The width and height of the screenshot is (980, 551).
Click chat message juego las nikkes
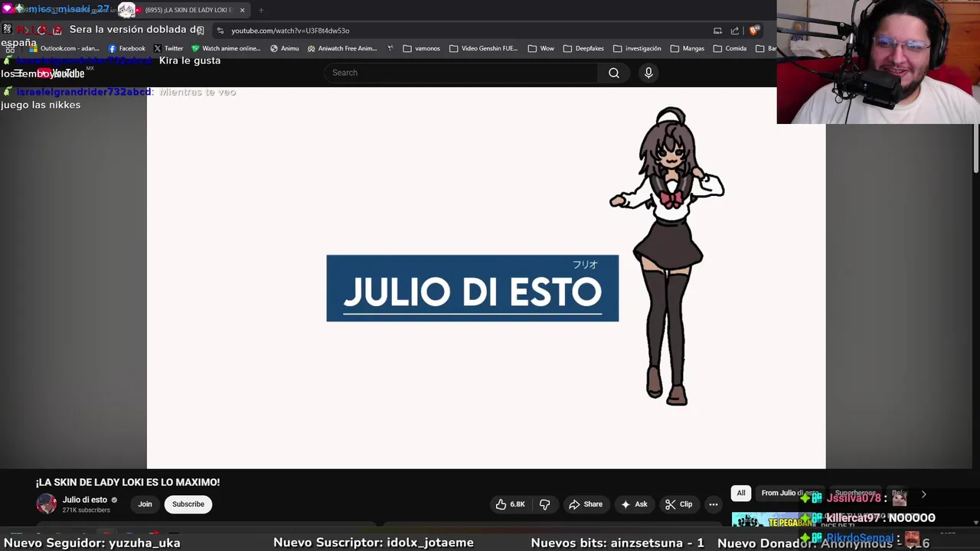41,105
